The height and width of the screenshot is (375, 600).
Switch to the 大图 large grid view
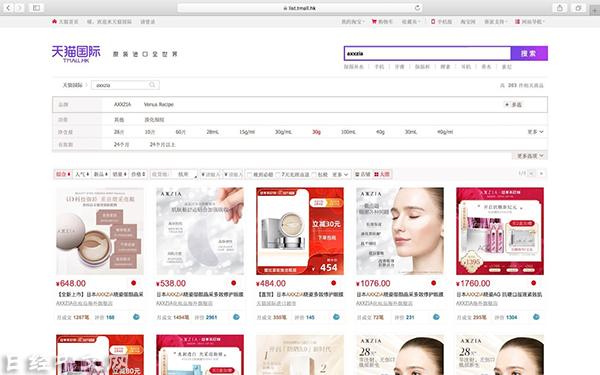pyautogui.click(x=382, y=174)
